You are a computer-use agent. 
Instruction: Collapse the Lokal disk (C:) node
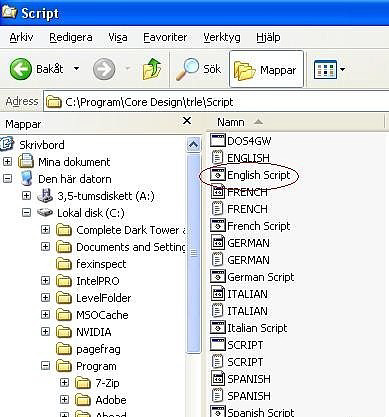(x=26, y=213)
